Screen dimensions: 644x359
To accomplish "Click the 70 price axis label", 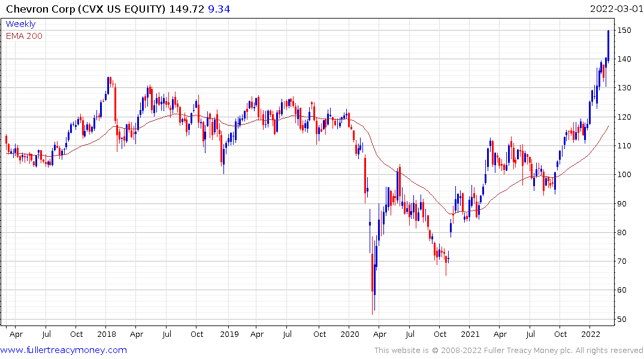I will coord(622,261).
